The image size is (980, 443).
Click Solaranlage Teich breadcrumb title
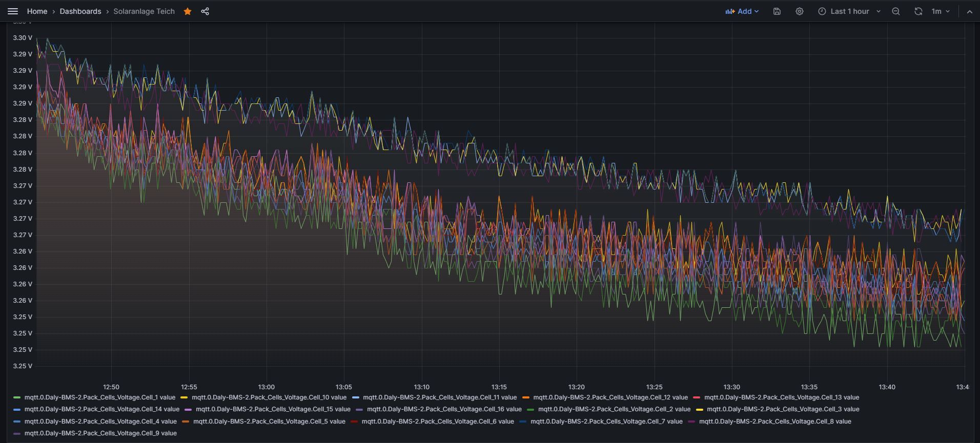coord(144,11)
